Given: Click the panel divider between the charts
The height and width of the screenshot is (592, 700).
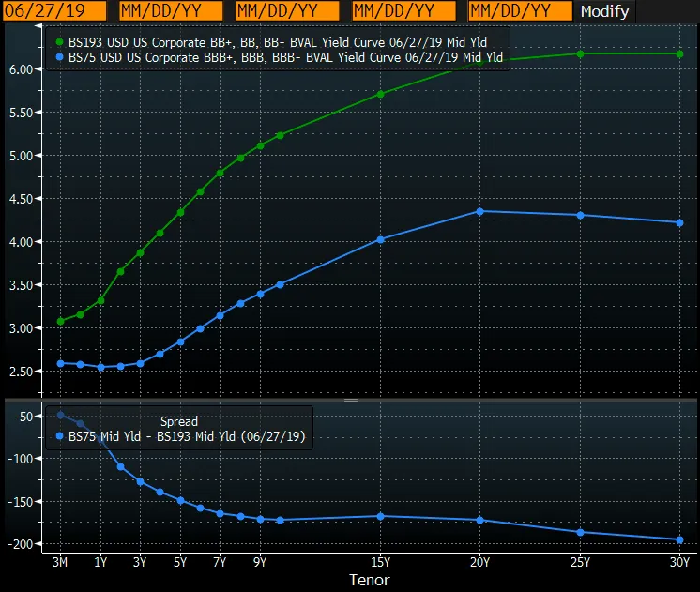Looking at the screenshot, I should point(350,400).
